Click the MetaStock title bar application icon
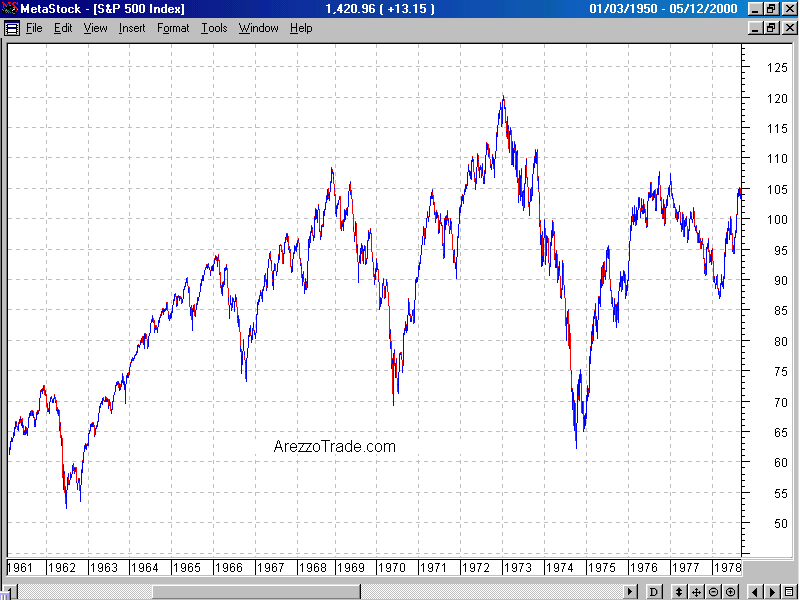The image size is (800, 600). [9, 9]
